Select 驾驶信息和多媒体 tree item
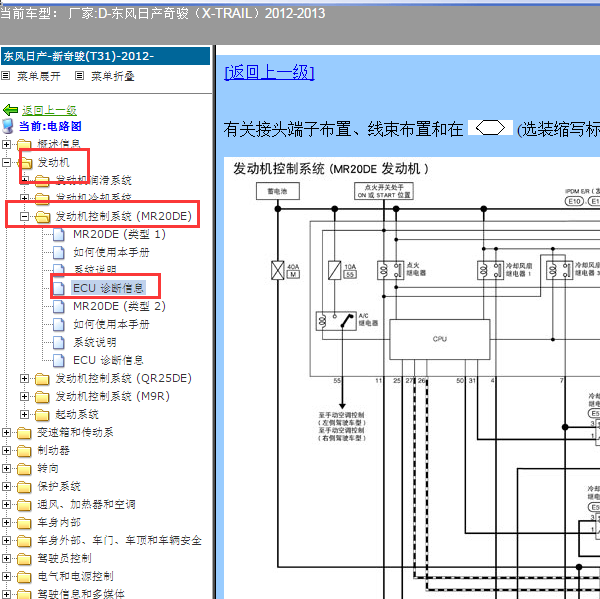The height and width of the screenshot is (599, 600). click(81, 594)
